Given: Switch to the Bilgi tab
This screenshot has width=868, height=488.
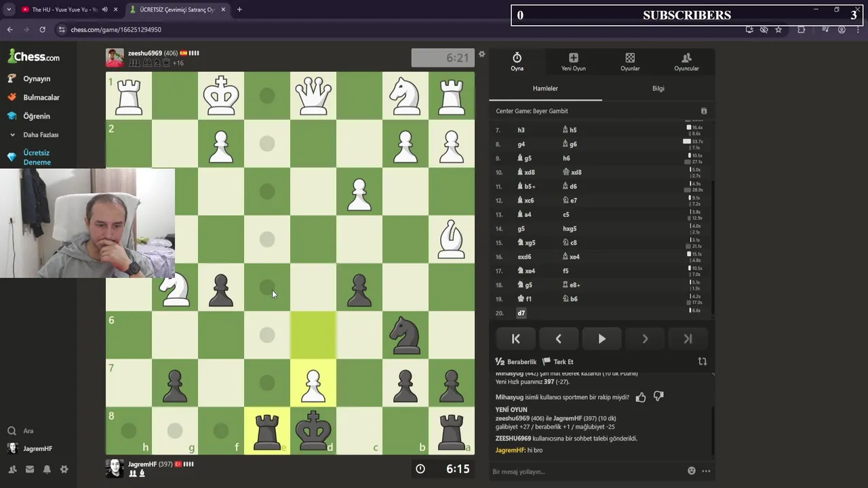Looking at the screenshot, I should point(658,88).
